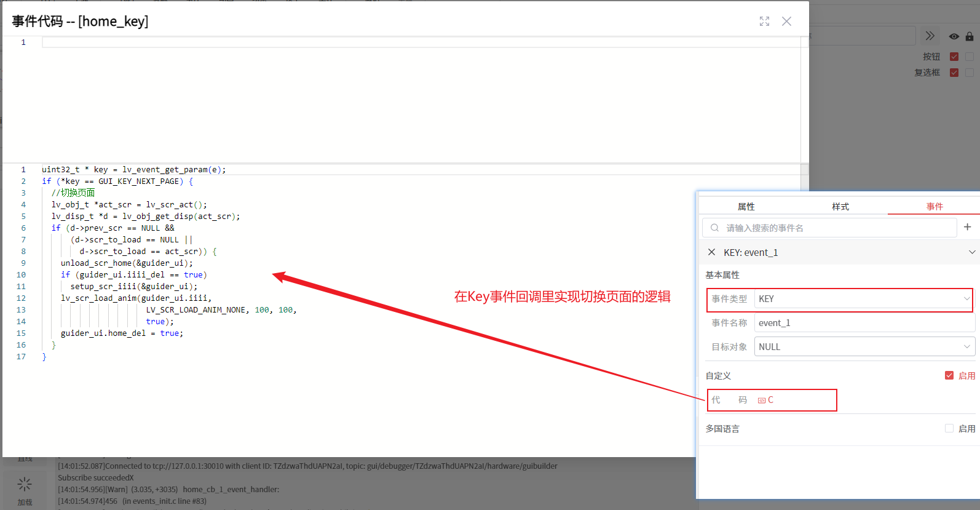The image size is (980, 510).
Task: Close the 事件代码 [home_key] dialog
Action: [786, 22]
